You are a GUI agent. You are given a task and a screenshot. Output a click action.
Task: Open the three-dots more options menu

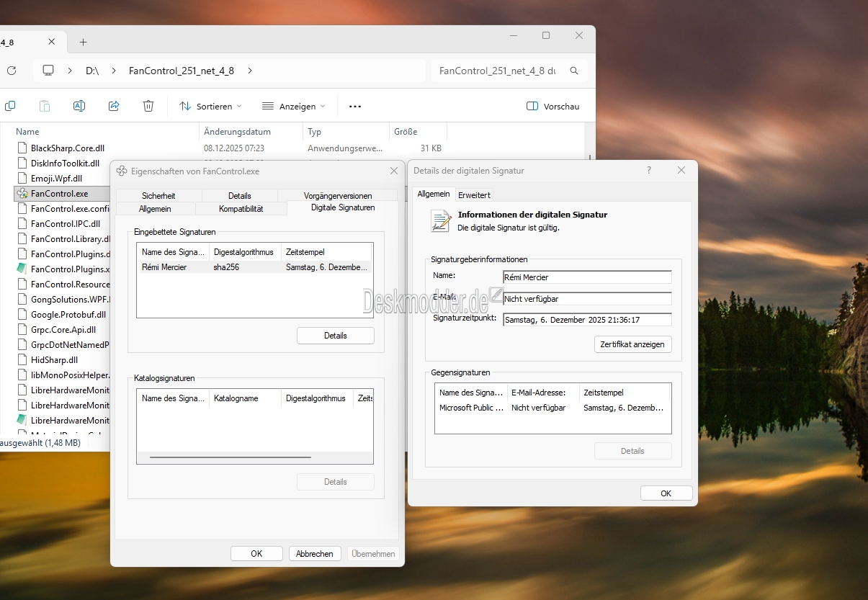[354, 106]
